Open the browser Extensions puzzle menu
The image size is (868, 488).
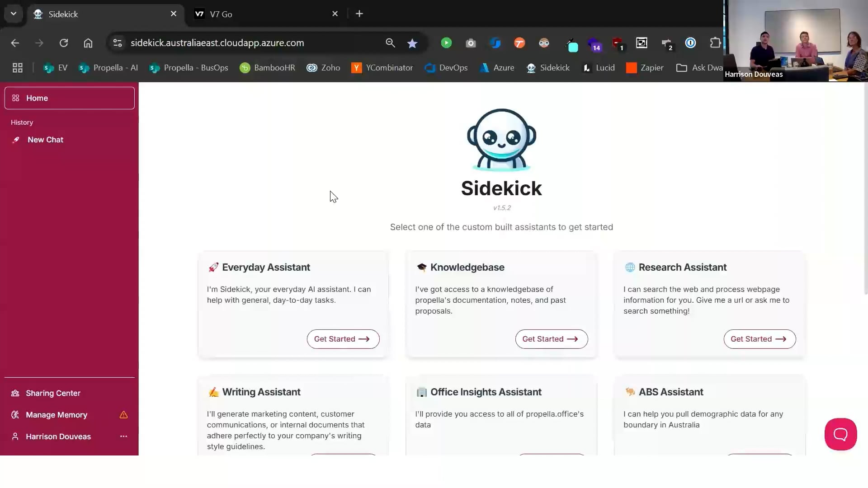click(x=715, y=43)
